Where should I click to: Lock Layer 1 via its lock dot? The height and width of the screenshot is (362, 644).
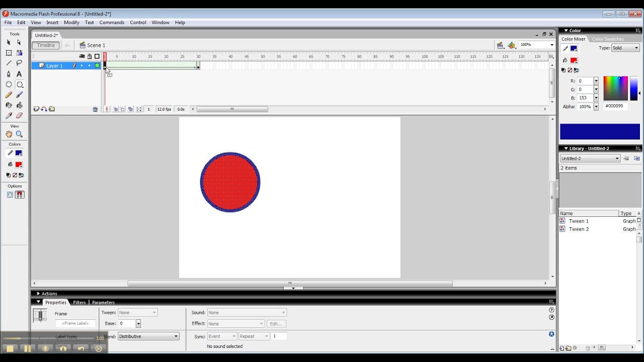(x=90, y=66)
